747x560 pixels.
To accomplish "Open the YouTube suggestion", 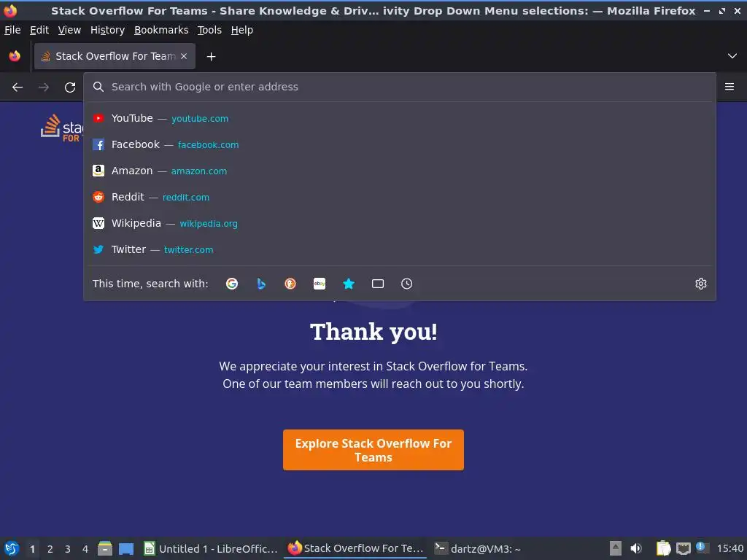I will (400, 118).
